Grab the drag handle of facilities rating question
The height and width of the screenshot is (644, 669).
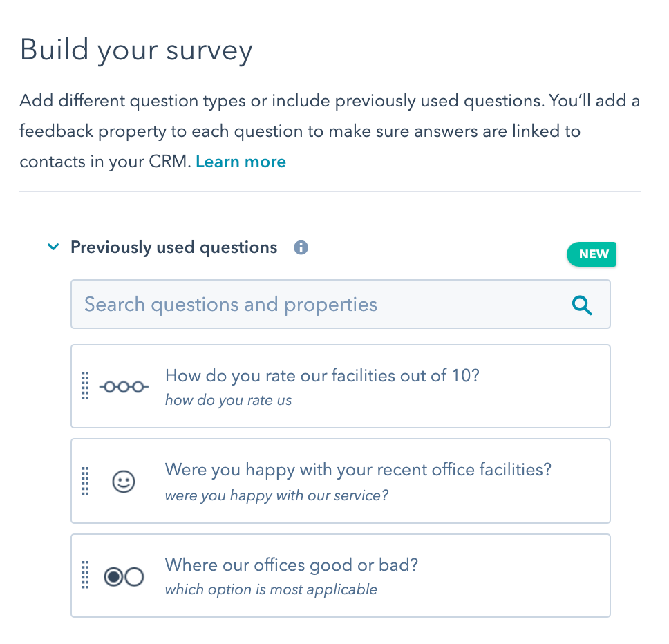(x=85, y=386)
